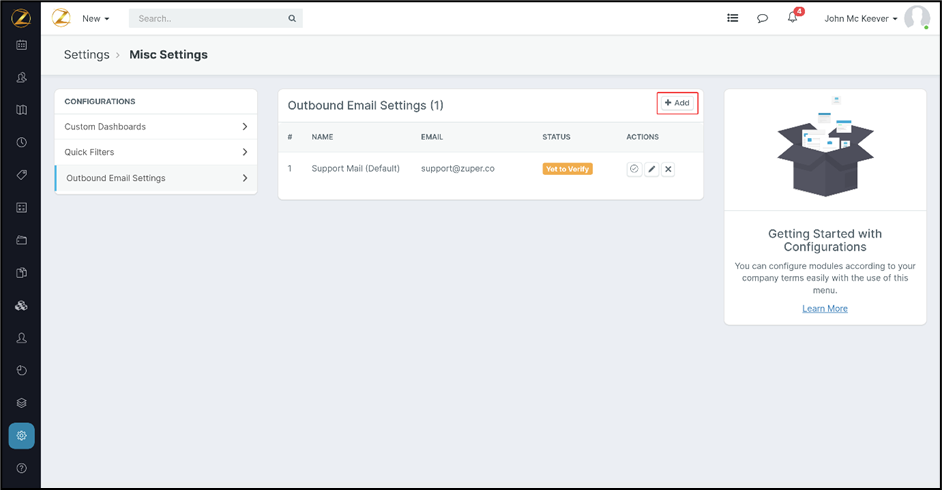Viewport: 942px width, 490px height.
Task: Verify the Support Mail email entry
Action: click(634, 169)
